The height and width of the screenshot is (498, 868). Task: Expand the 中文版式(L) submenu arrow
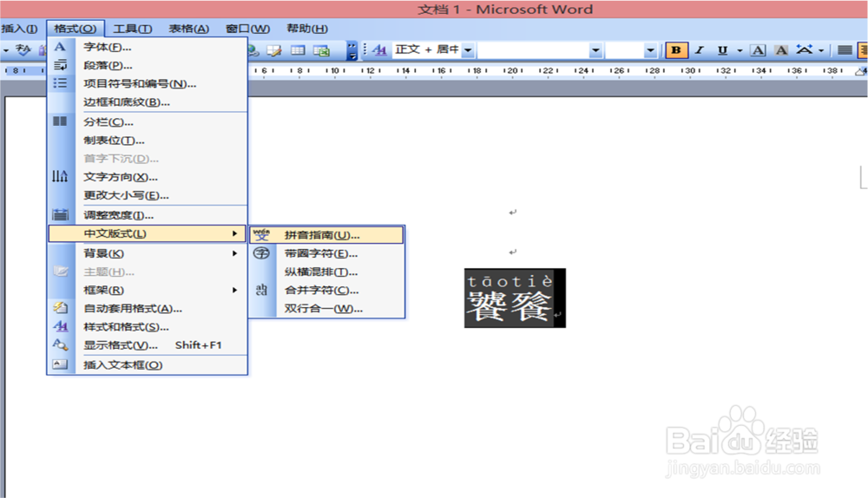pyautogui.click(x=234, y=233)
